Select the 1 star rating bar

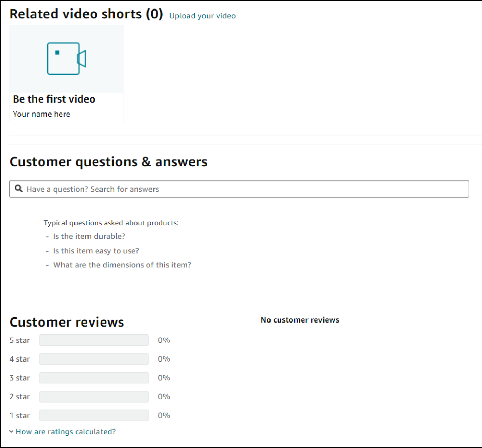coord(94,415)
